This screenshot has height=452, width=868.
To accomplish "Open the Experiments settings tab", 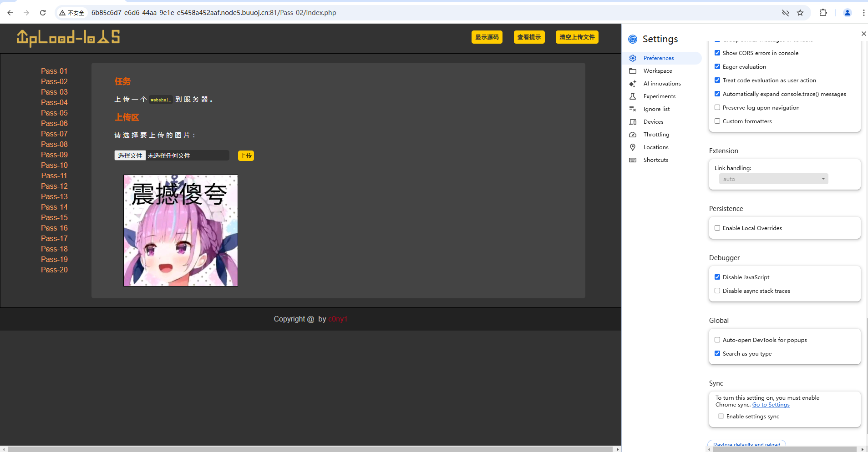I will pos(662,96).
